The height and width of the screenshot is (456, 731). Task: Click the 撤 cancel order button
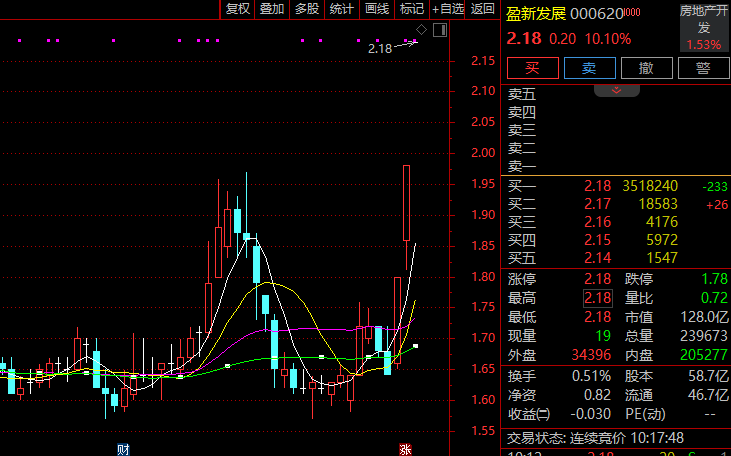(x=646, y=68)
